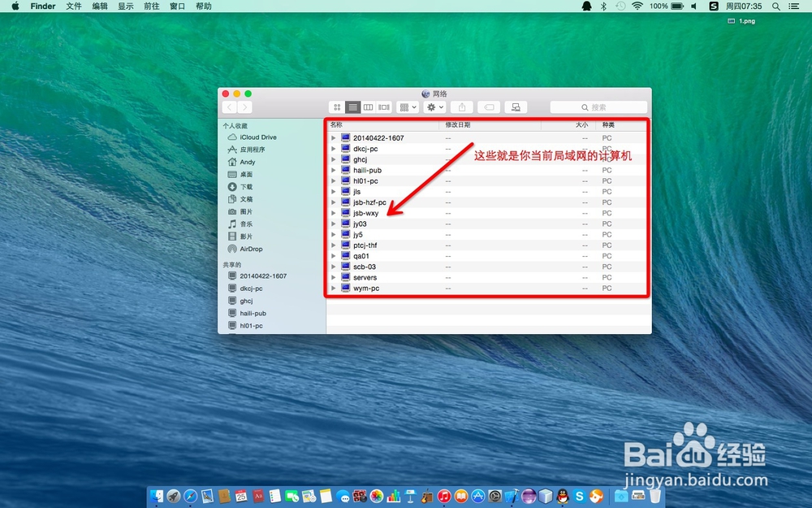Go back in Finder history
The image size is (812, 508).
click(x=230, y=107)
